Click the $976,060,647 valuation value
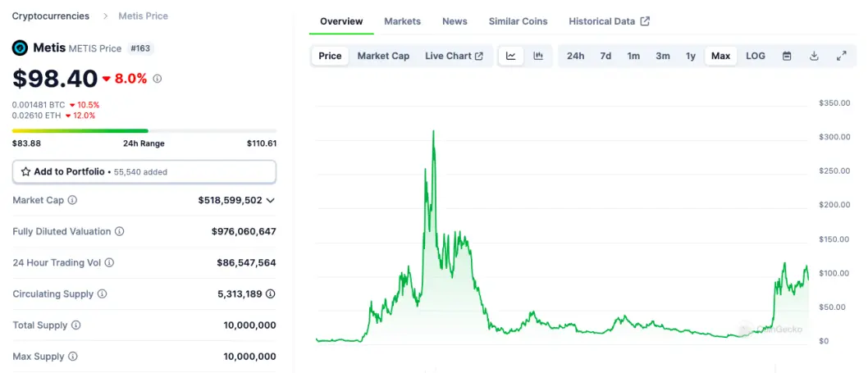Viewport: 868px width, 373px height. pyautogui.click(x=244, y=231)
